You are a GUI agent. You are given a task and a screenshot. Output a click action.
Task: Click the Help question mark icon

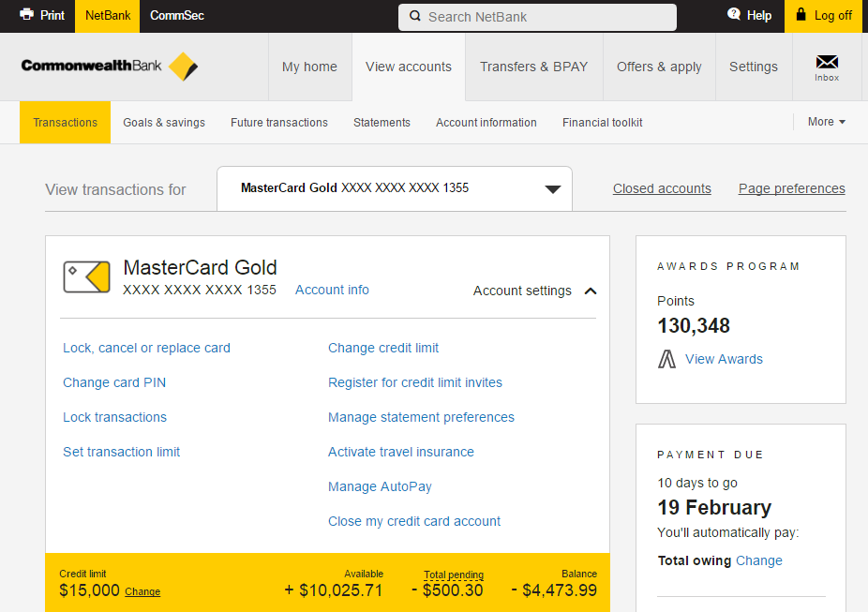[734, 15]
